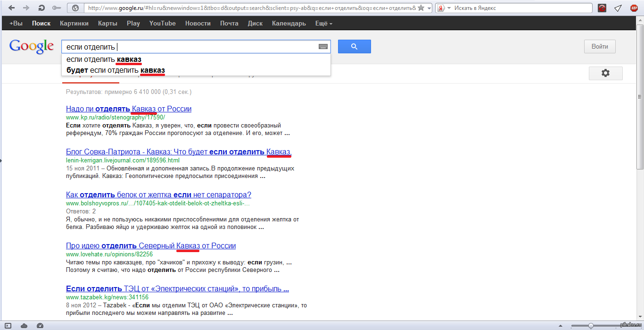The height and width of the screenshot is (330, 644).
Task: Click the blue magnifier search button
Action: [x=355, y=46]
